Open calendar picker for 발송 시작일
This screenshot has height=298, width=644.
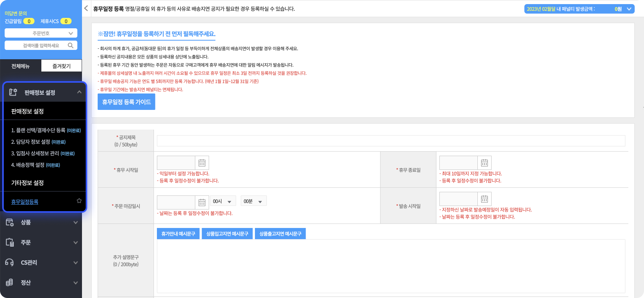(x=484, y=199)
